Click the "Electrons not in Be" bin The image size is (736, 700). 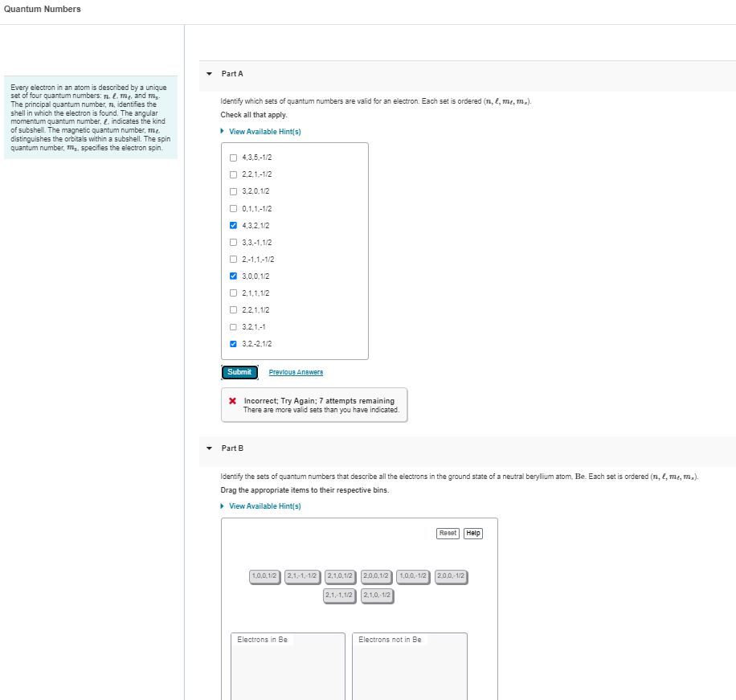[x=410, y=667]
